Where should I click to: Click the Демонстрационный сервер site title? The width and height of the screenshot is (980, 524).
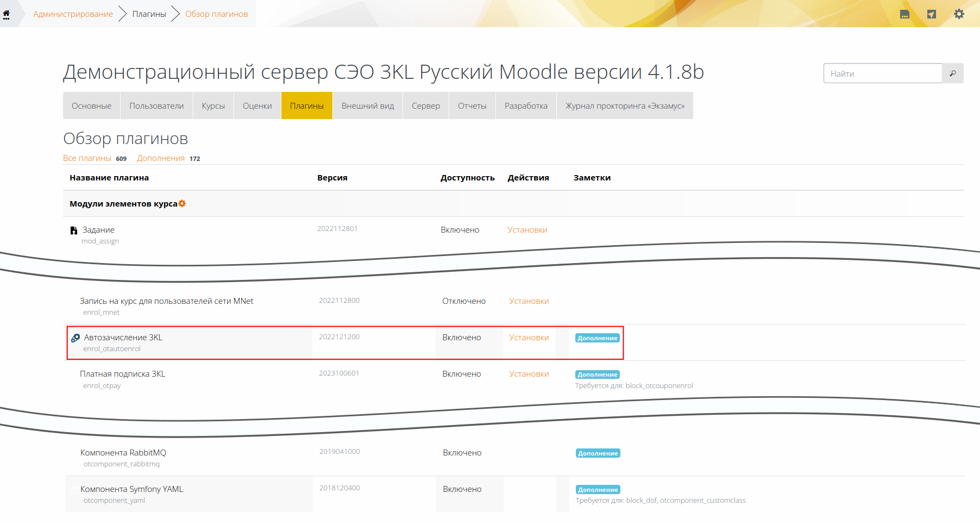(384, 72)
